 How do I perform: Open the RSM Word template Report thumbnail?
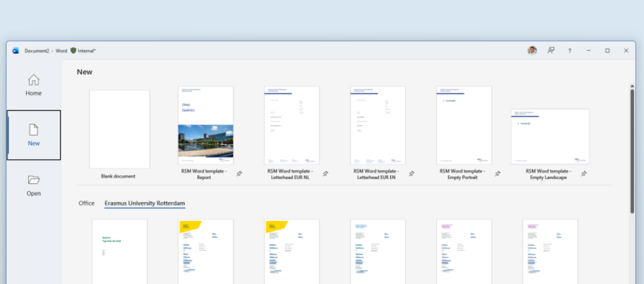[x=205, y=125]
